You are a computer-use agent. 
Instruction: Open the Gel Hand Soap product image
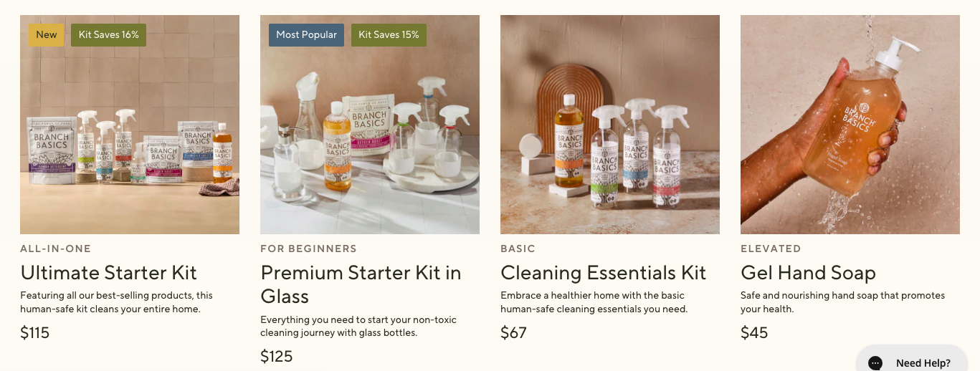click(850, 125)
